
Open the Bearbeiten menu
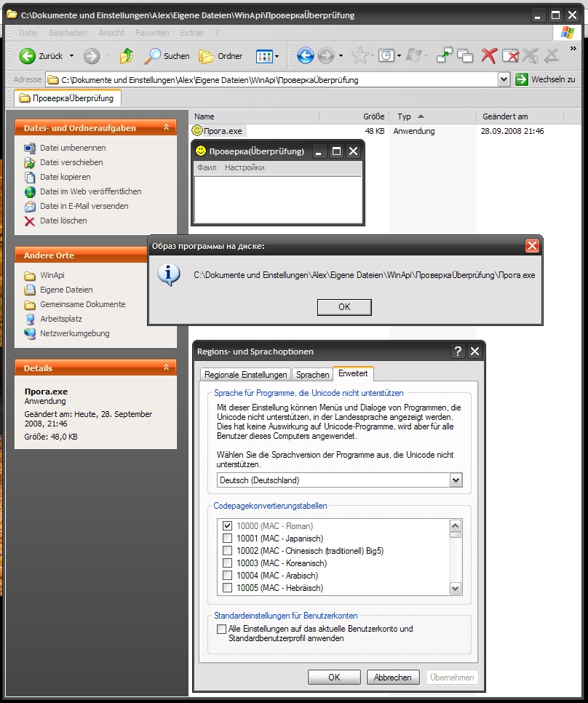pyautogui.click(x=68, y=33)
